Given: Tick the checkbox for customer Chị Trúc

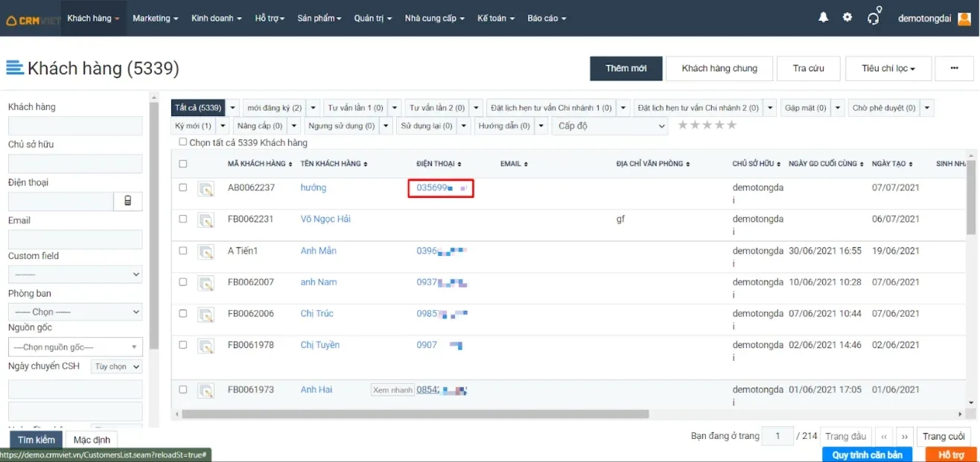Looking at the screenshot, I should tap(183, 313).
